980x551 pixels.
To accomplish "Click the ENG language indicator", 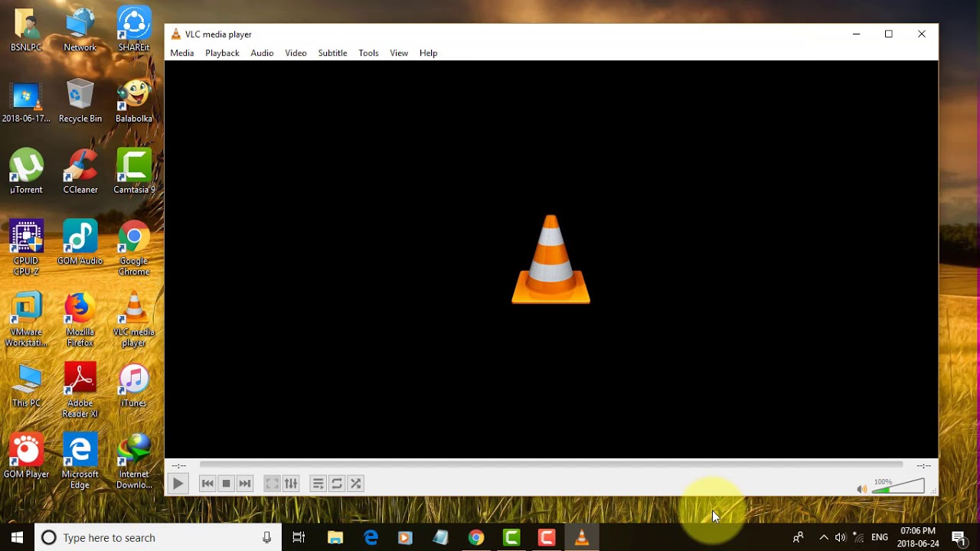I will tap(880, 537).
